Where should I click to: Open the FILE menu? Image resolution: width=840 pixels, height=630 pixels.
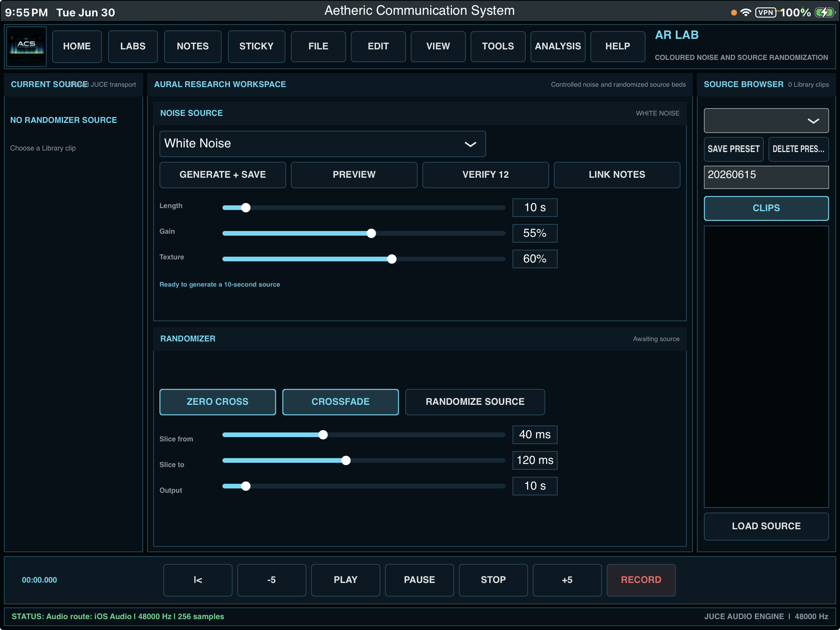(x=318, y=46)
